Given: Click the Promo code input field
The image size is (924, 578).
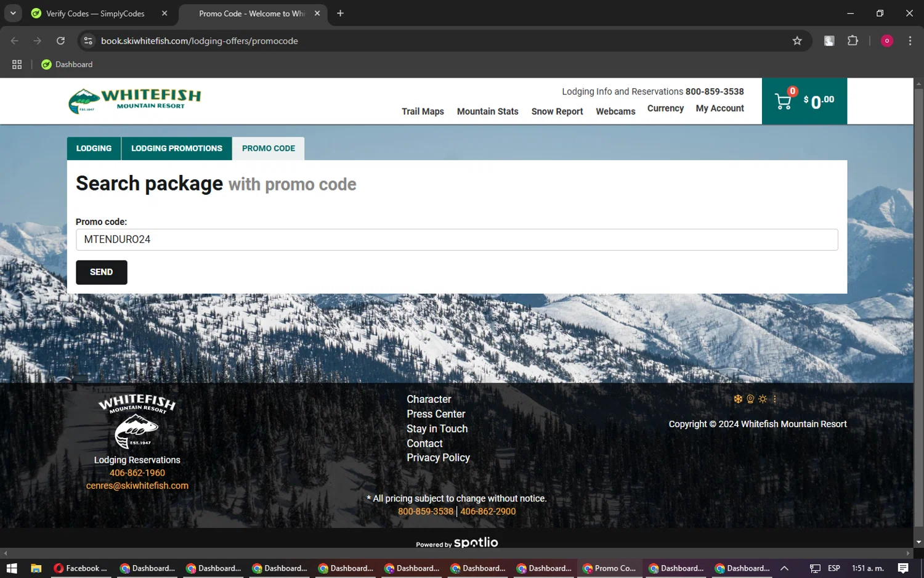Looking at the screenshot, I should [x=456, y=240].
